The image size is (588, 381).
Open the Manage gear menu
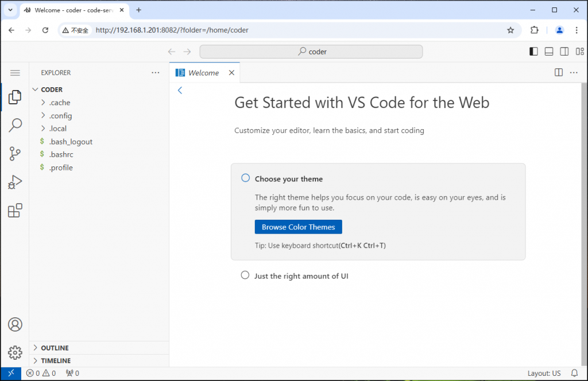click(x=14, y=352)
